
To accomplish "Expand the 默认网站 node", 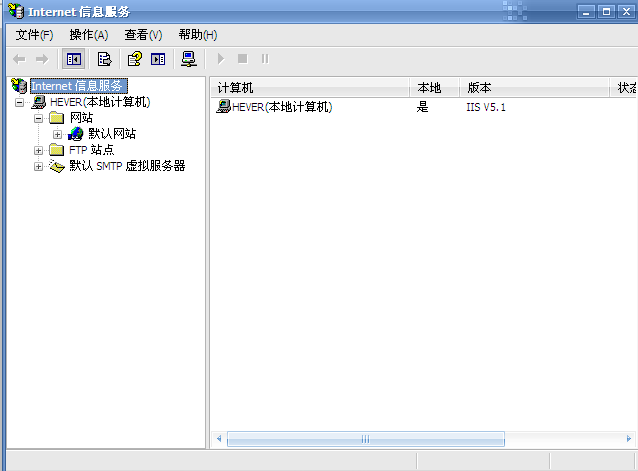I will coord(57,134).
